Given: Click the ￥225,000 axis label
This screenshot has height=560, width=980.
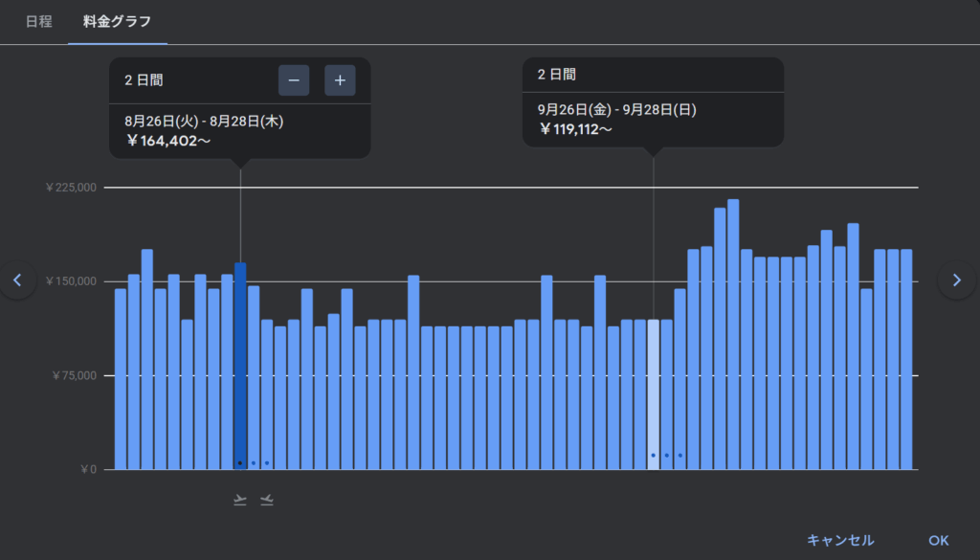Looking at the screenshot, I should [x=71, y=188].
